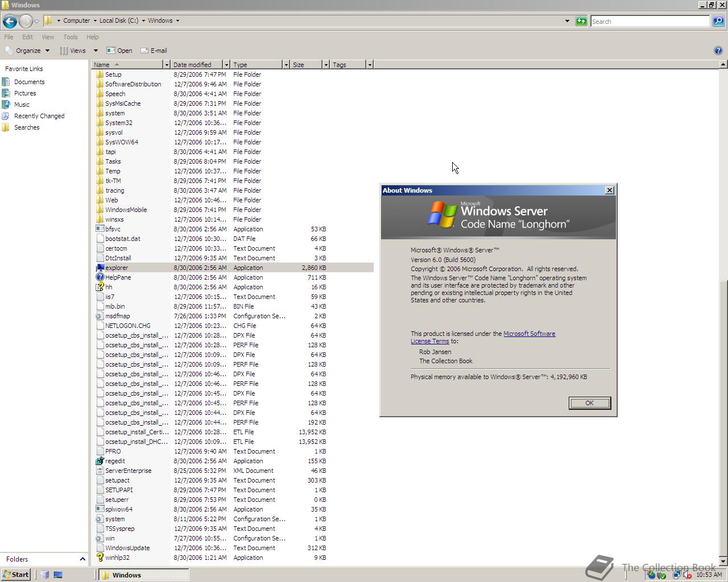Click OK in About Windows dialog
Screen dimensions: 728x582
pyautogui.click(x=589, y=403)
